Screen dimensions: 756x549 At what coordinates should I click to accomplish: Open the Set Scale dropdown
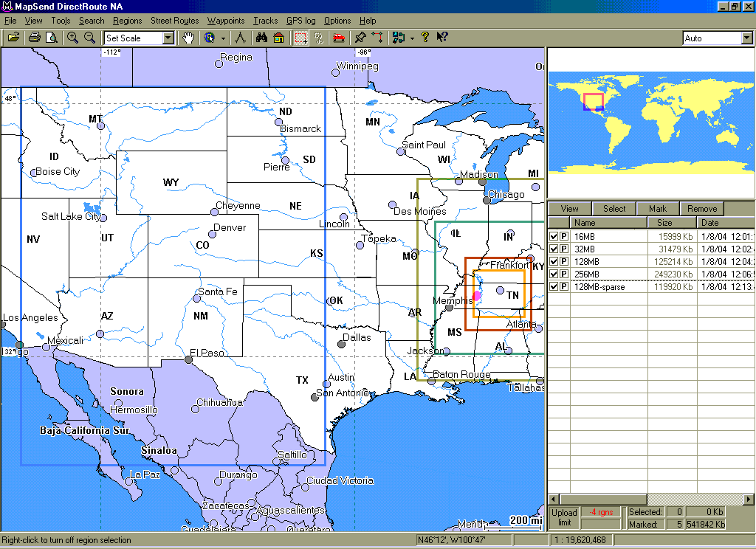point(168,38)
